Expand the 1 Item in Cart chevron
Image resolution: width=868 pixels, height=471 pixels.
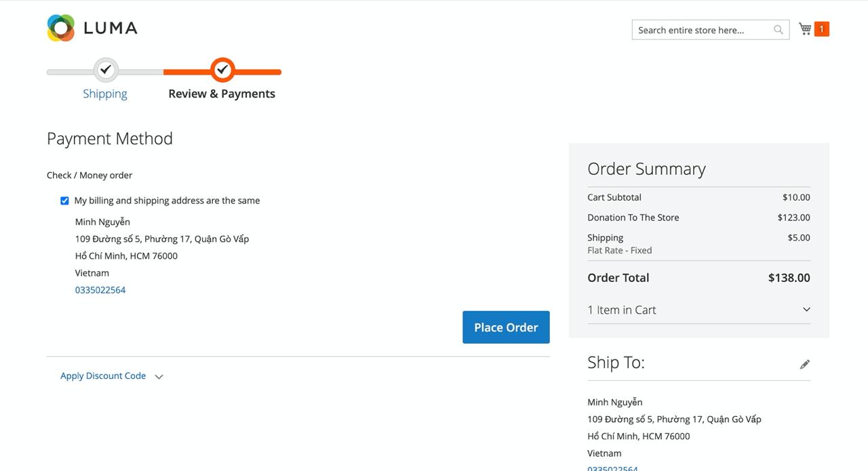point(806,310)
